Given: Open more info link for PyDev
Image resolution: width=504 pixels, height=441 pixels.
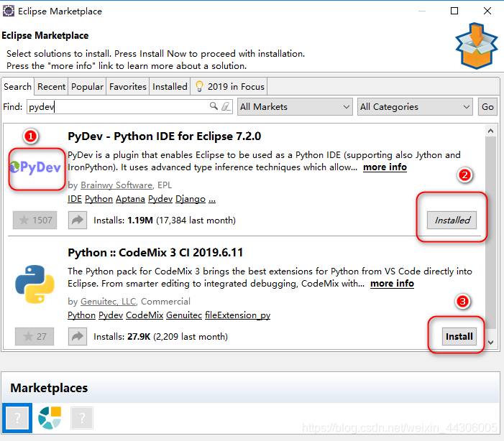Looking at the screenshot, I should 385,167.
